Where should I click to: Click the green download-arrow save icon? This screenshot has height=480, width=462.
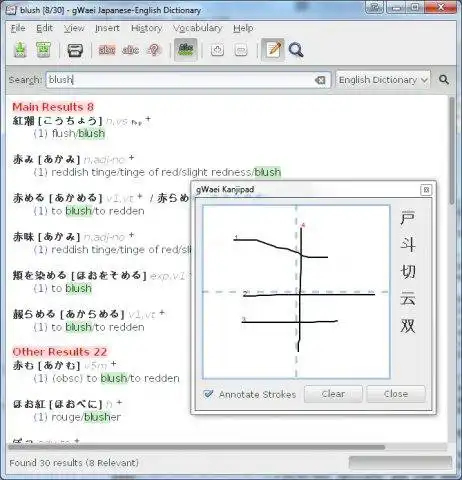click(20, 50)
